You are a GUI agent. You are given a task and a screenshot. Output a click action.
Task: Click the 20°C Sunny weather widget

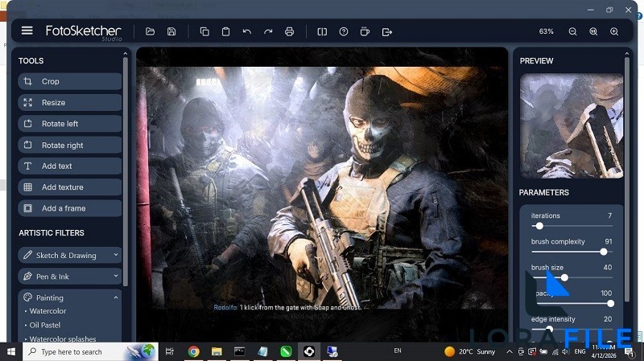click(470, 351)
